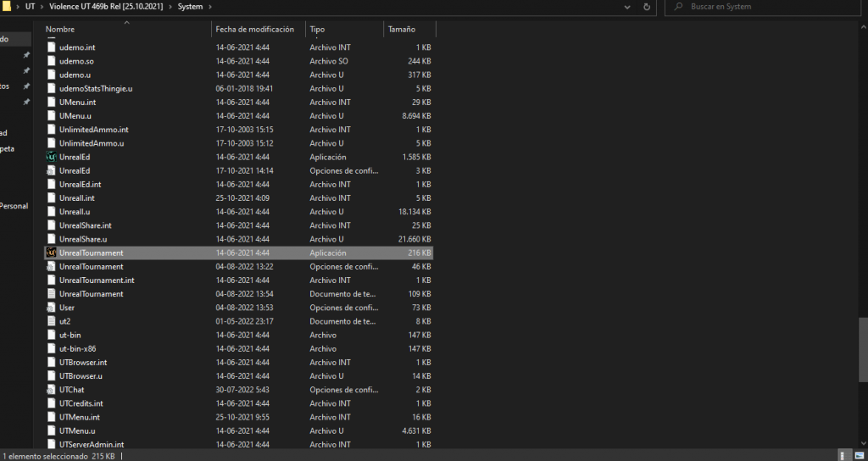Click the search magnifier icon

click(677, 7)
